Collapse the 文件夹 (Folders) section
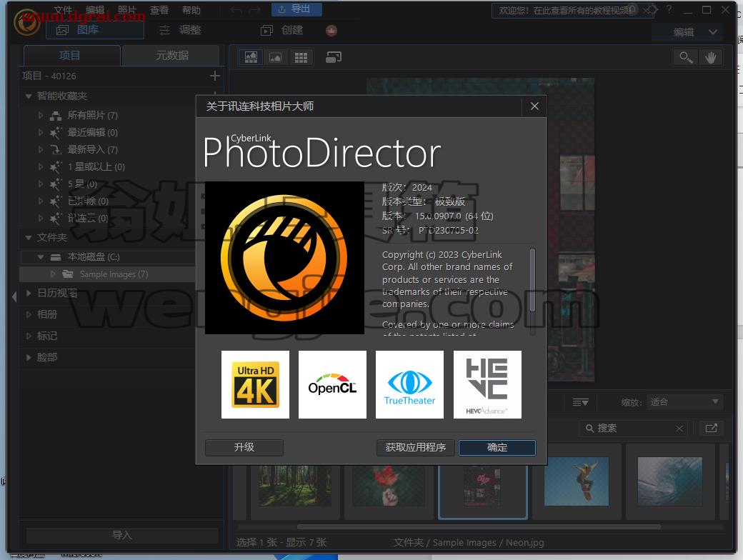This screenshot has height=560, width=743. tap(29, 237)
